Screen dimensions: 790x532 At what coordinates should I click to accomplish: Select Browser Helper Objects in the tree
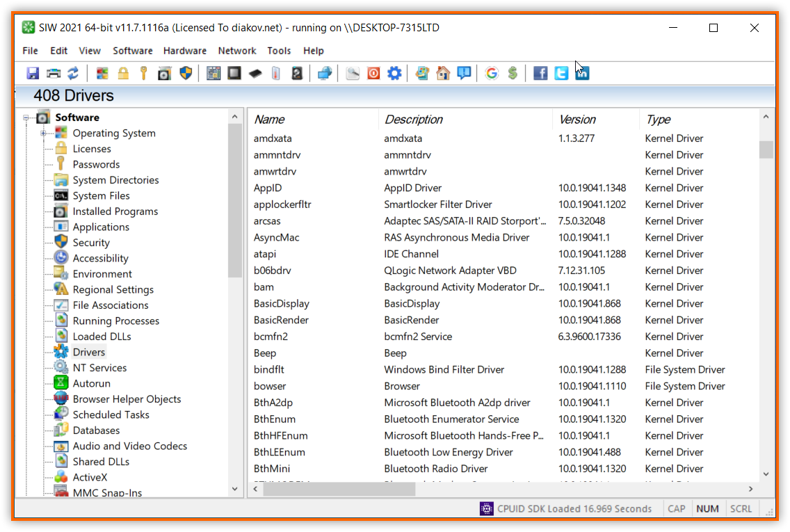tap(127, 399)
